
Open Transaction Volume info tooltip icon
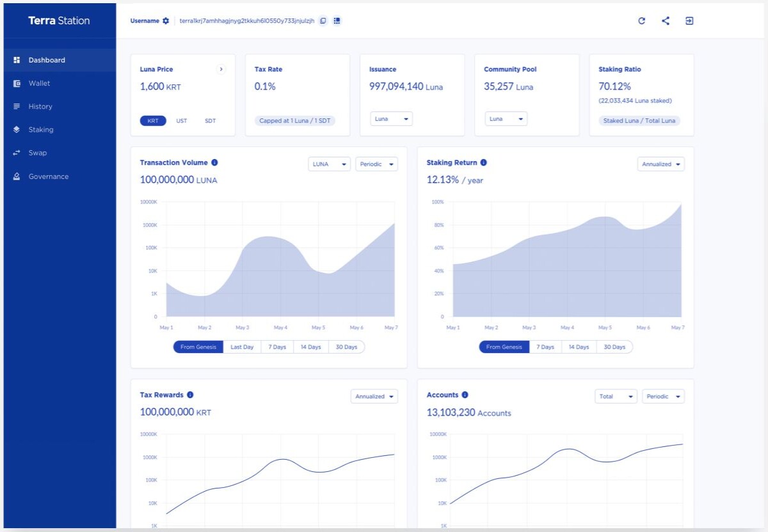click(214, 162)
